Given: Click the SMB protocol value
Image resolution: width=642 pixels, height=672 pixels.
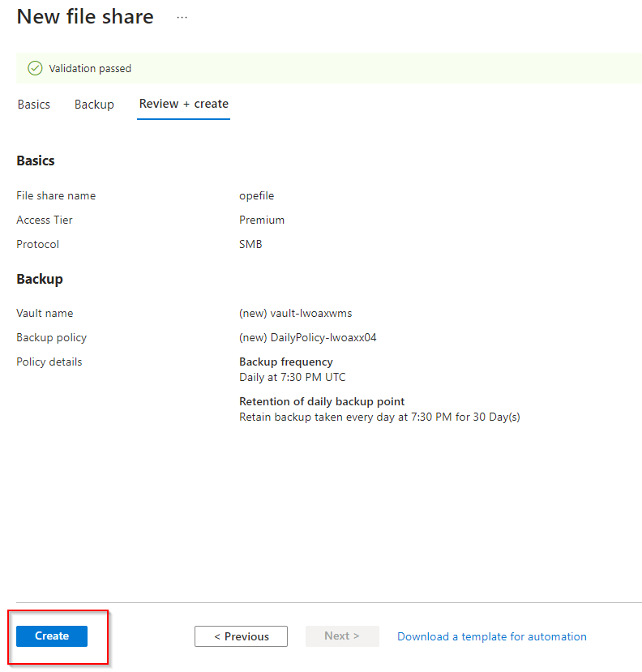Looking at the screenshot, I should (x=250, y=244).
